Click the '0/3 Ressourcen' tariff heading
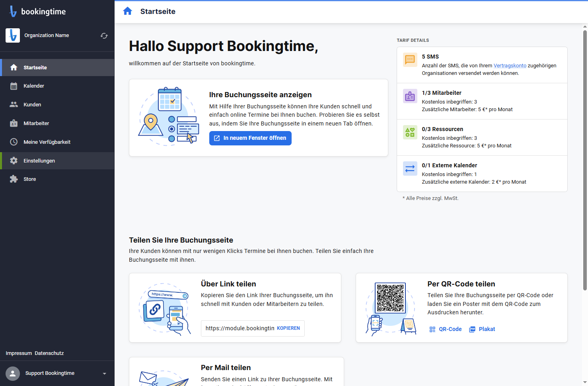 (x=442, y=129)
